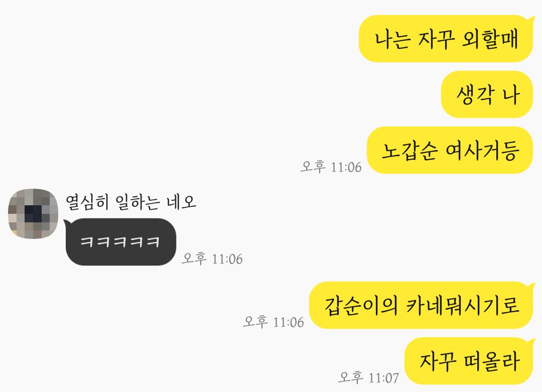Select the 자꾸 떠올라 message bubble

coord(469,361)
